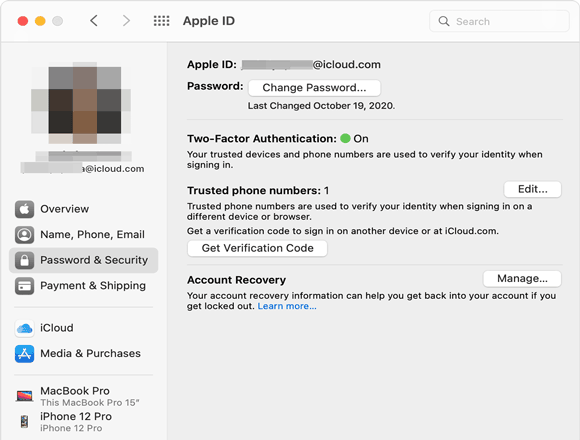Click the Apple ID window title
Screen dimensions: 580x440
[209, 21]
